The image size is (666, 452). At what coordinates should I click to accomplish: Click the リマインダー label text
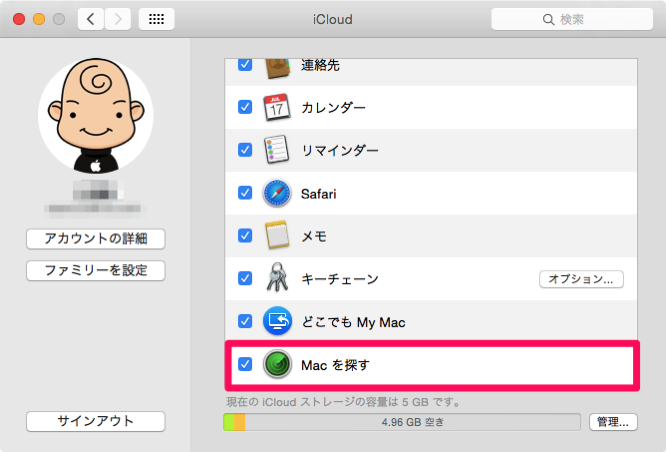pyautogui.click(x=340, y=150)
